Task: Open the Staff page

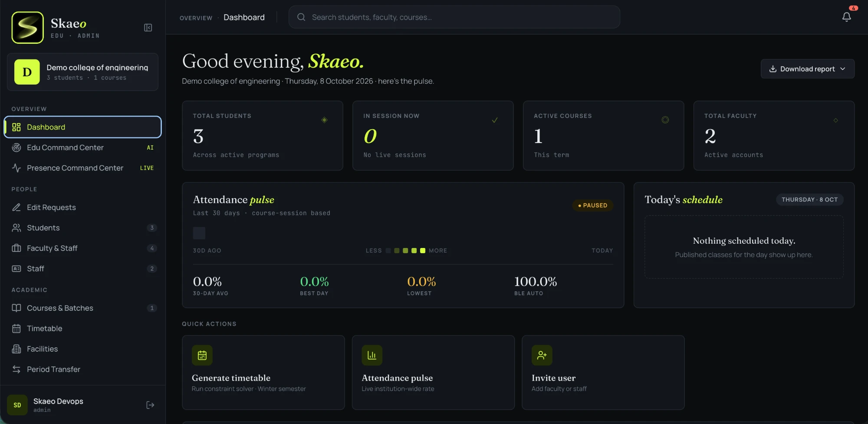Action: point(82,268)
